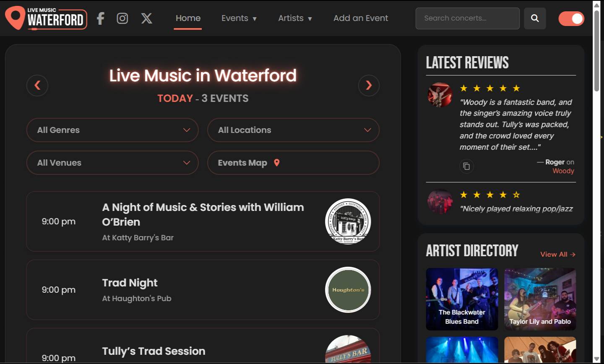Image resolution: width=604 pixels, height=364 pixels.
Task: Click the X (Twitter) icon
Action: click(x=146, y=18)
